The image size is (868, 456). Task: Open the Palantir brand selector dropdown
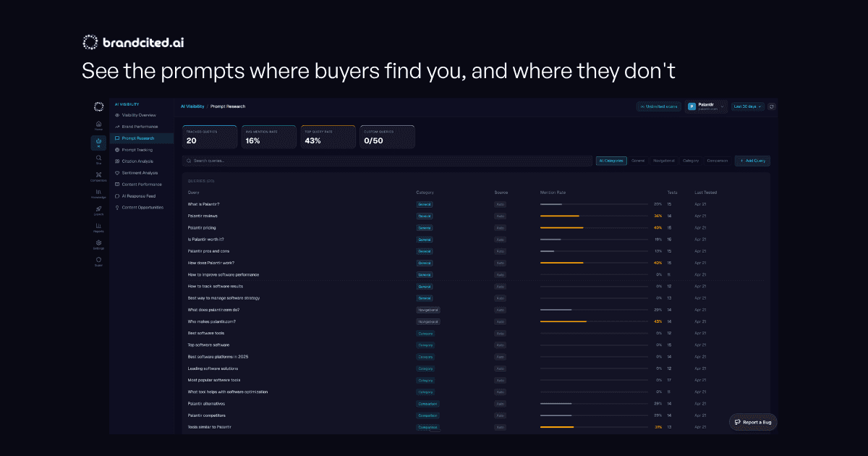click(x=706, y=106)
